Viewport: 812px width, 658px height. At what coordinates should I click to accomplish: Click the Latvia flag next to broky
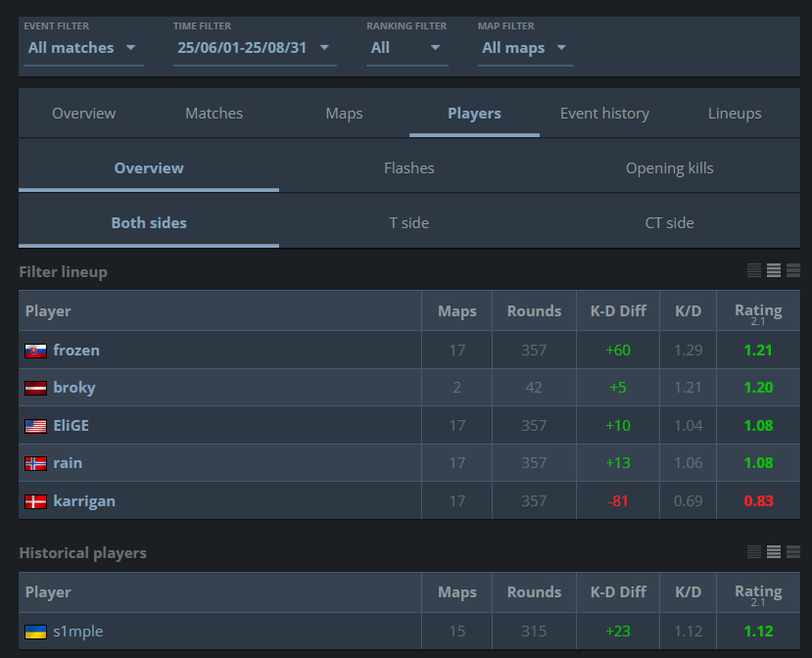(35, 389)
